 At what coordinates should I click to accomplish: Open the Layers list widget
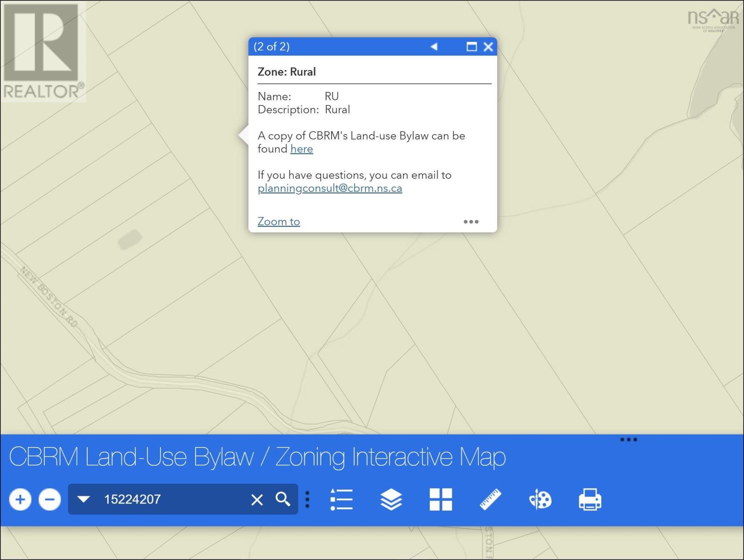click(391, 499)
